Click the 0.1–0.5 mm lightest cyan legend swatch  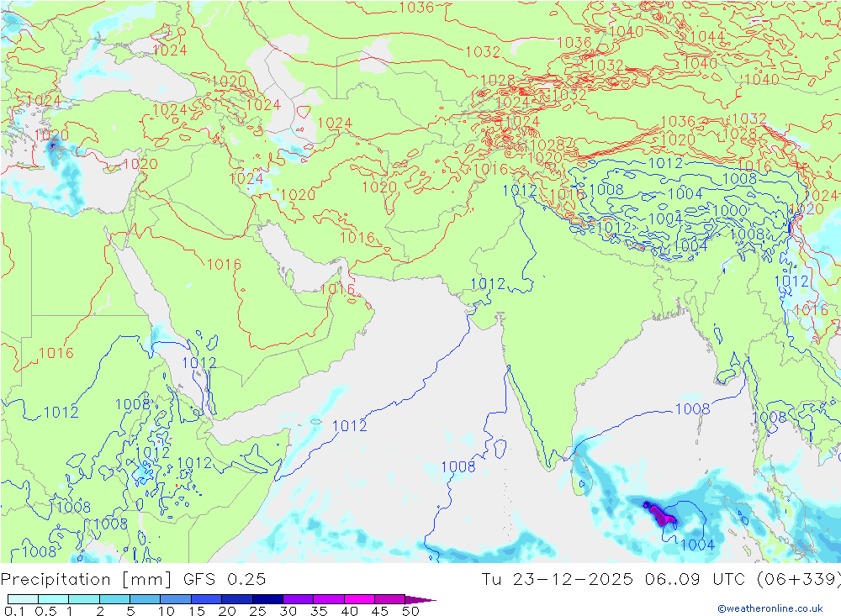pyautogui.click(x=23, y=599)
